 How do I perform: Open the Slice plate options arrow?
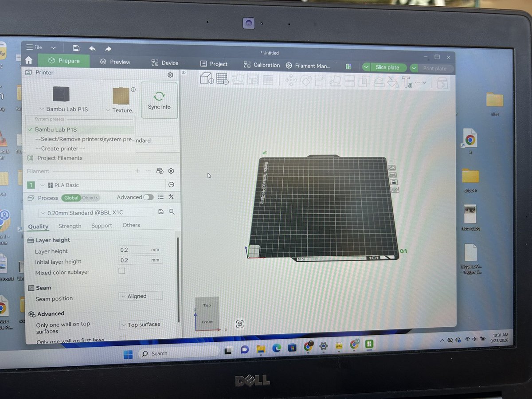coord(366,67)
